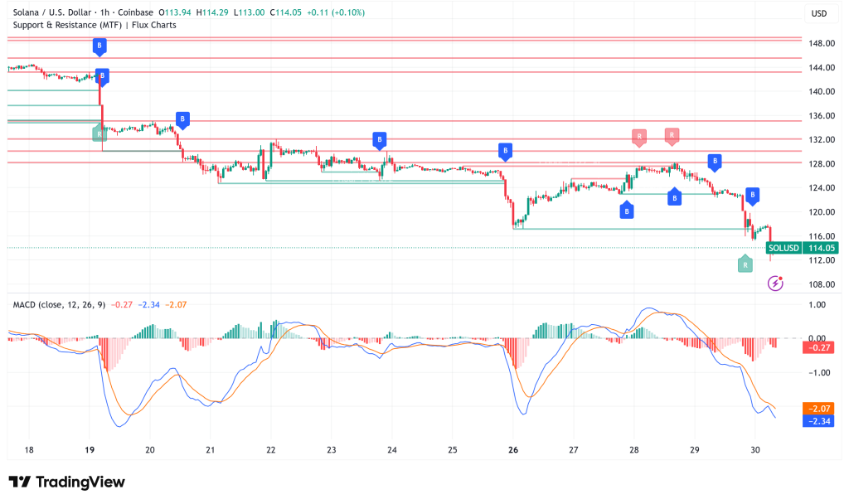This screenshot has width=849, height=504.
Task: Click the orange -2.07 signal value tag
Action: [x=819, y=409]
